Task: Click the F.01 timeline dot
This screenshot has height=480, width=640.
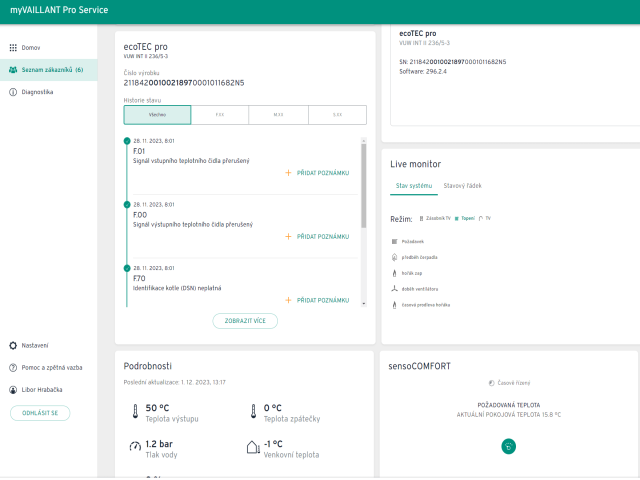Action: pyautogui.click(x=127, y=141)
